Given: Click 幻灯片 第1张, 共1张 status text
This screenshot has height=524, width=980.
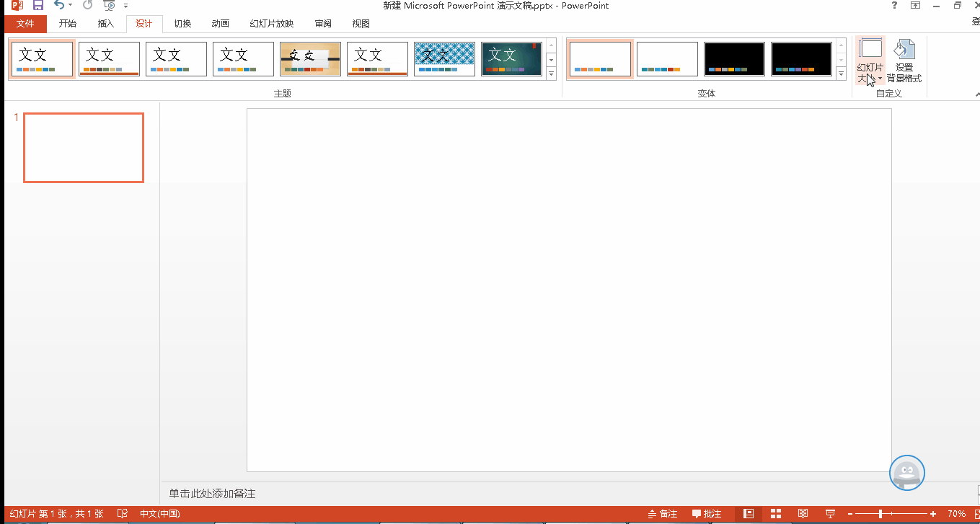Looking at the screenshot, I should point(56,514).
